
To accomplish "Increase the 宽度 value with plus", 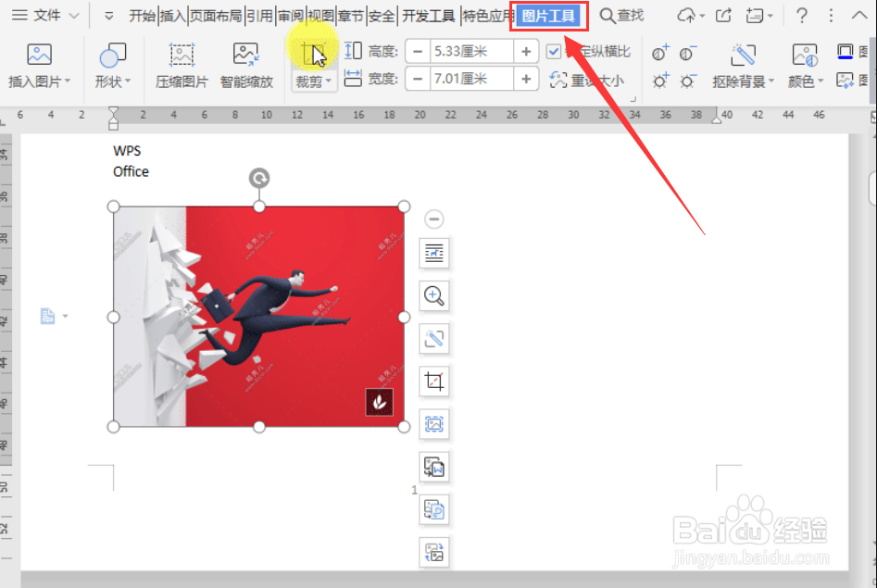I will [x=526, y=79].
